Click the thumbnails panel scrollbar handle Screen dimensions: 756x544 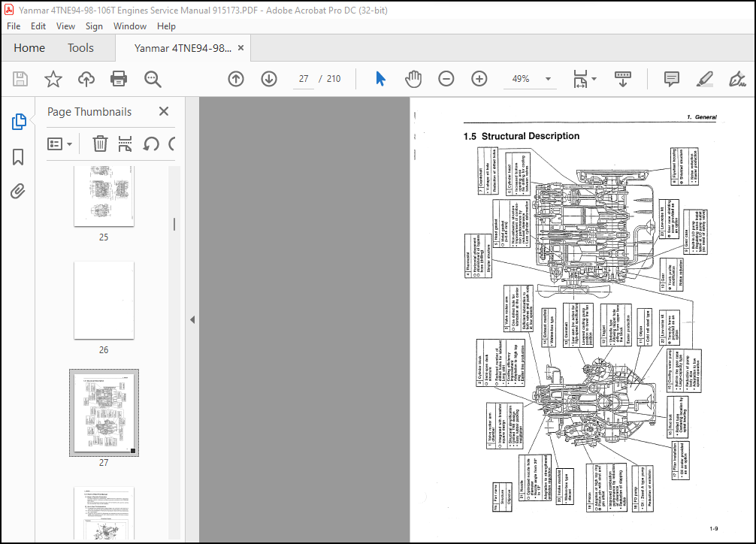click(x=174, y=224)
